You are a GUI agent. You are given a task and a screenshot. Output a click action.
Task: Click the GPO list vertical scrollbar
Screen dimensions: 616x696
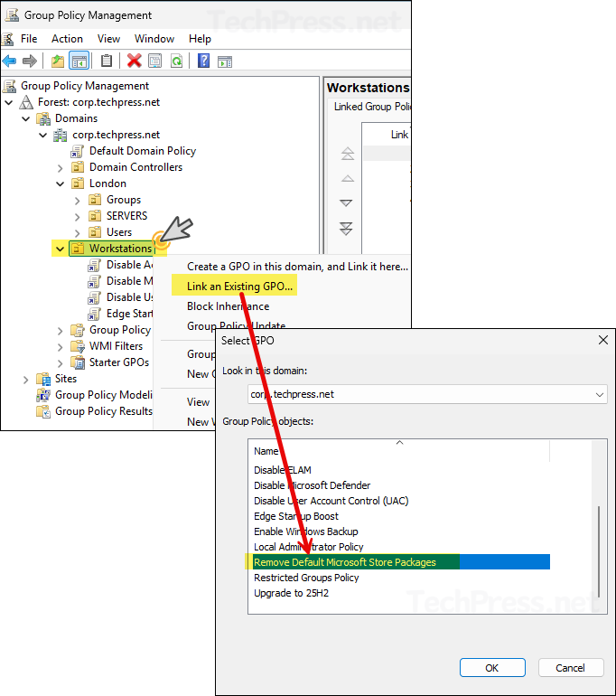pyautogui.click(x=599, y=551)
